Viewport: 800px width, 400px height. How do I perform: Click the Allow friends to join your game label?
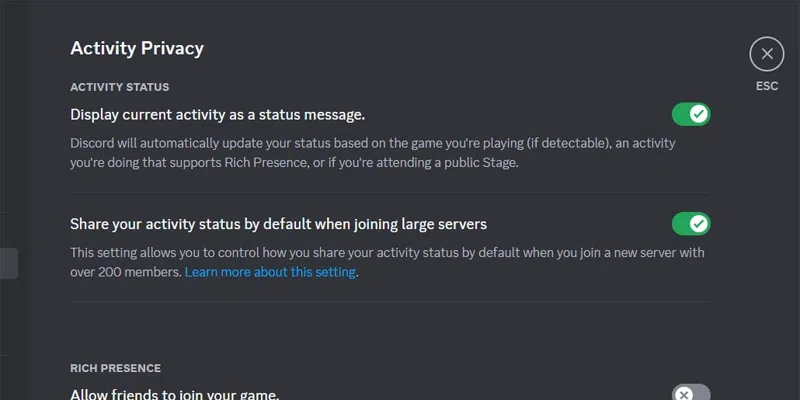(x=174, y=394)
